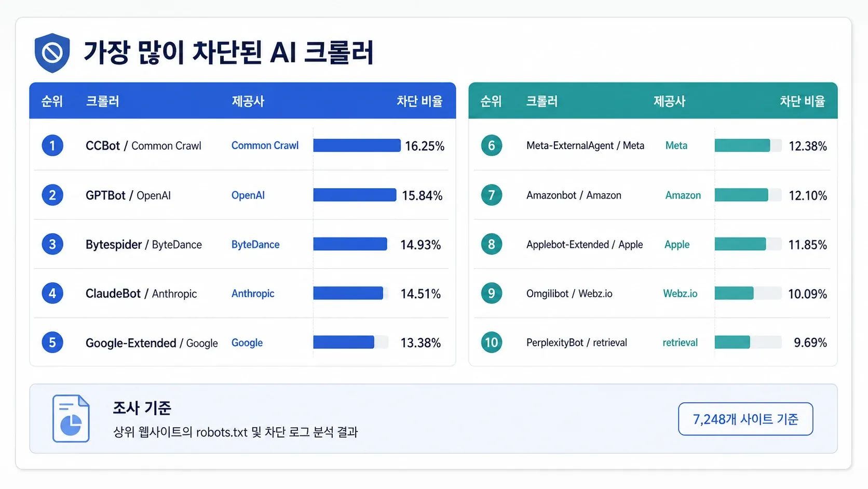Select the 14.93% value
Image resolution: width=868 pixels, height=489 pixels.
pos(421,245)
